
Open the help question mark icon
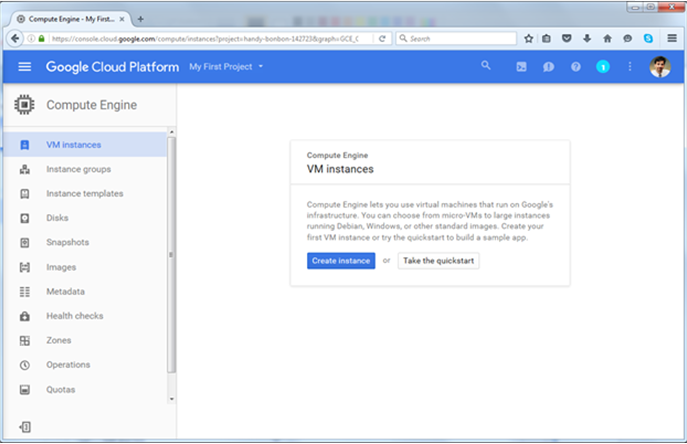pos(576,67)
